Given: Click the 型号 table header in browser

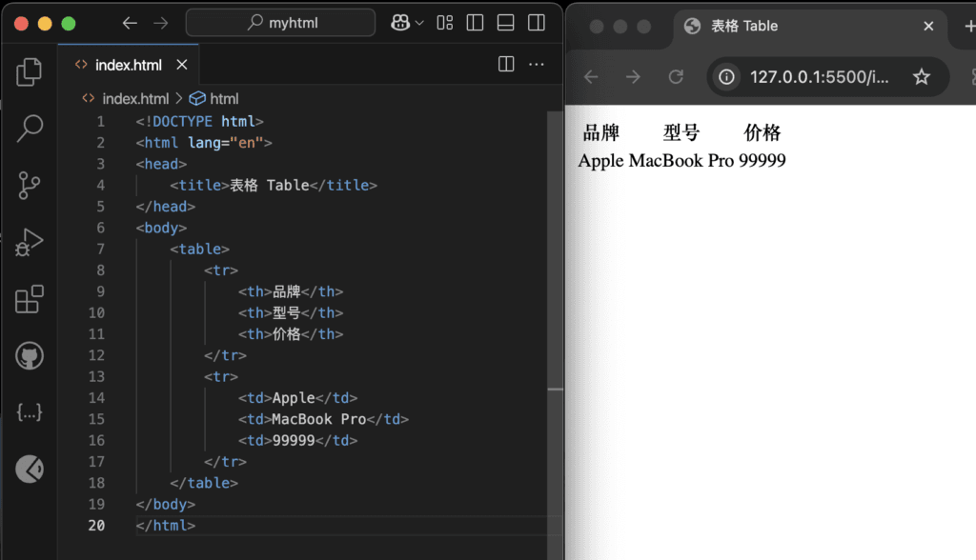Looking at the screenshot, I should 681,132.
